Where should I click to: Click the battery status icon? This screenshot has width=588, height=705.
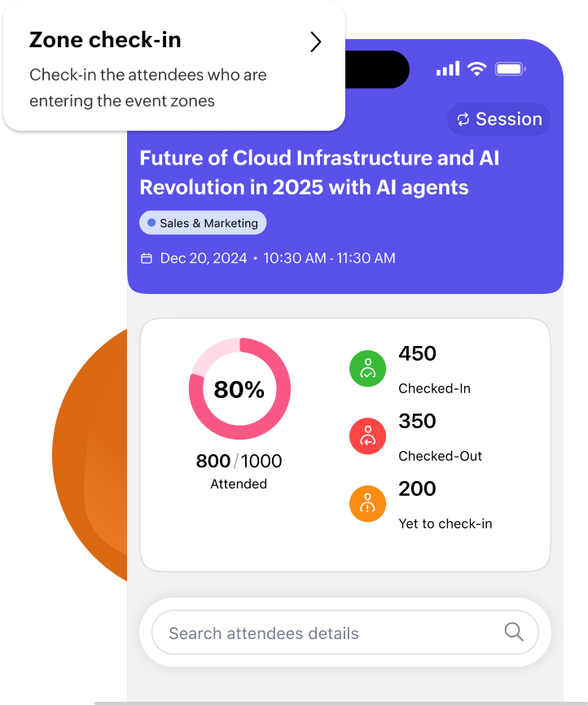click(x=510, y=69)
